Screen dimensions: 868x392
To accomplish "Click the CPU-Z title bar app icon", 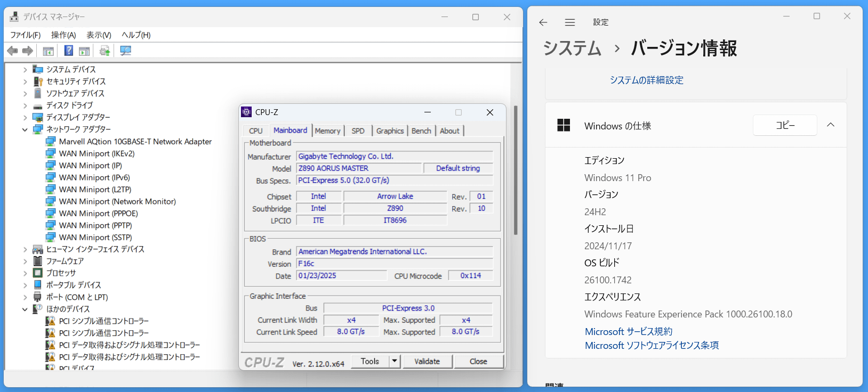I will (x=246, y=112).
